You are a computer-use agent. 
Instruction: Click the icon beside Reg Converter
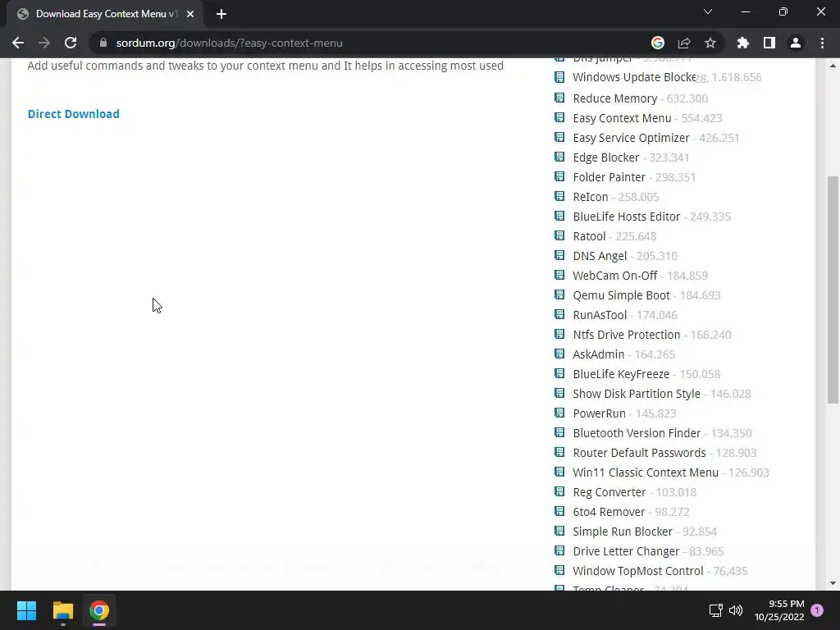[x=559, y=492]
